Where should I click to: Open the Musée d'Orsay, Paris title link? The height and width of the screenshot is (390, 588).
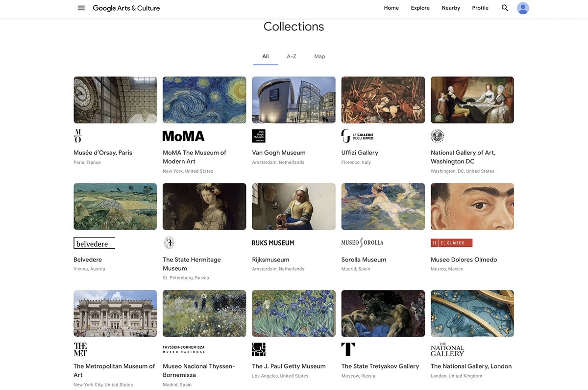pos(103,153)
